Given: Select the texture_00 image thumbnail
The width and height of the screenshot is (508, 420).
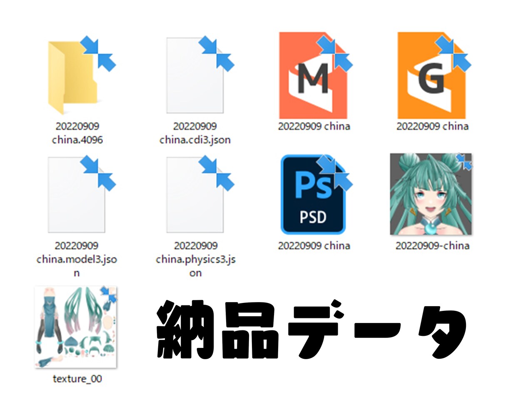Looking at the screenshot, I should (76, 327).
